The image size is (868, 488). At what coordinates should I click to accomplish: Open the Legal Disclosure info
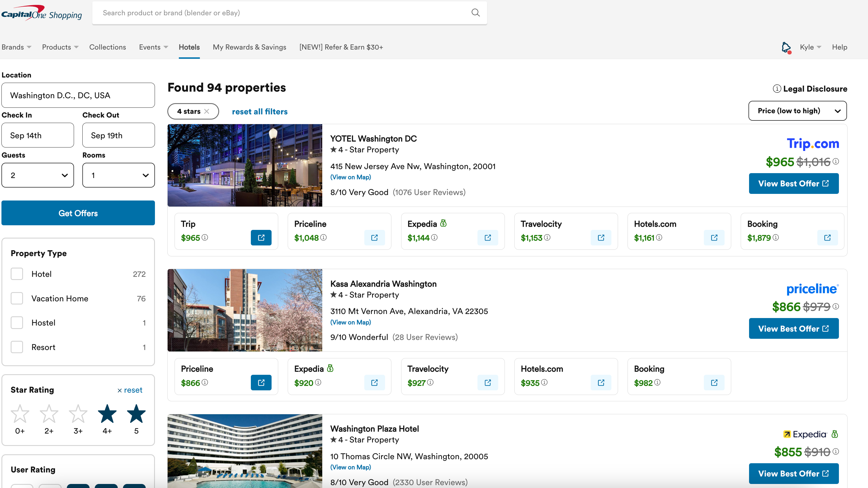[x=810, y=89]
